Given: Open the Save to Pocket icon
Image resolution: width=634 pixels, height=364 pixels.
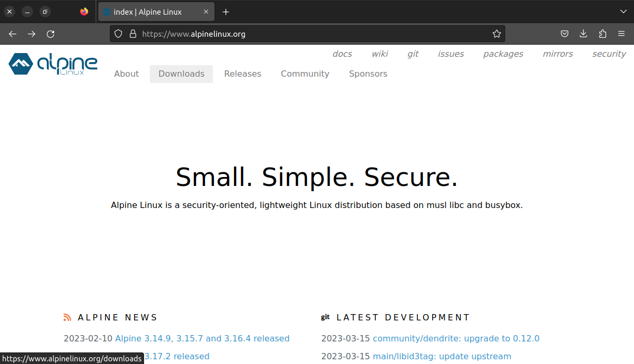Looking at the screenshot, I should [x=564, y=34].
